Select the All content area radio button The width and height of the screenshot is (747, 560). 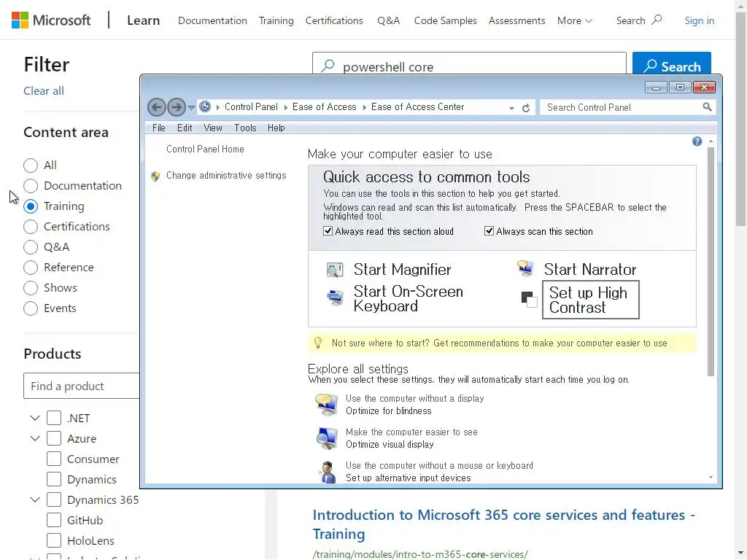tap(31, 166)
